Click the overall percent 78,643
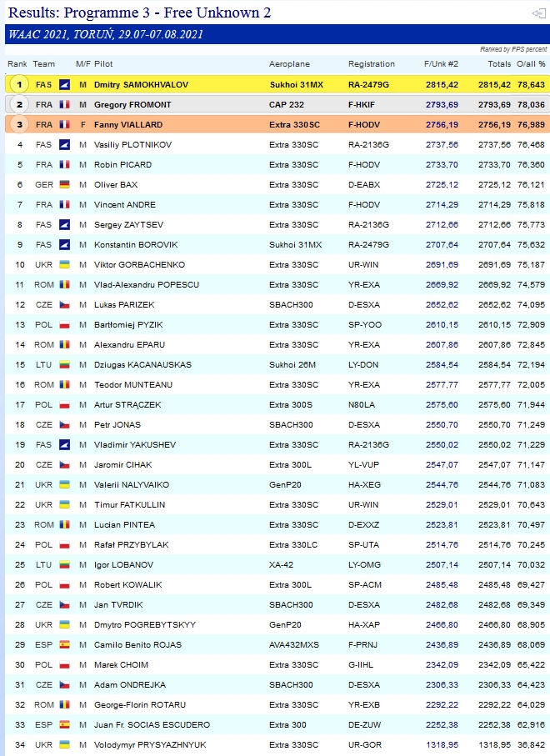The height and width of the screenshot is (756, 550). pyautogui.click(x=531, y=85)
